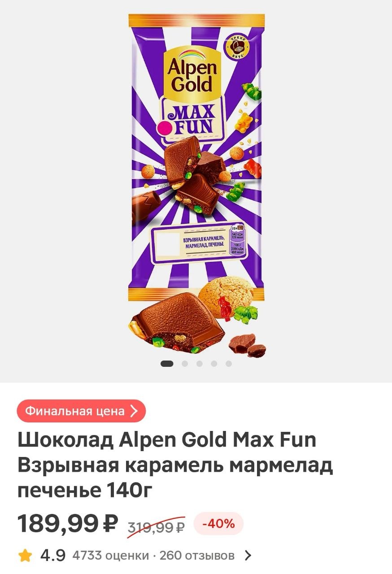Open the Финальная цена badge
Viewport: 392px width, 574px height.
tap(81, 411)
